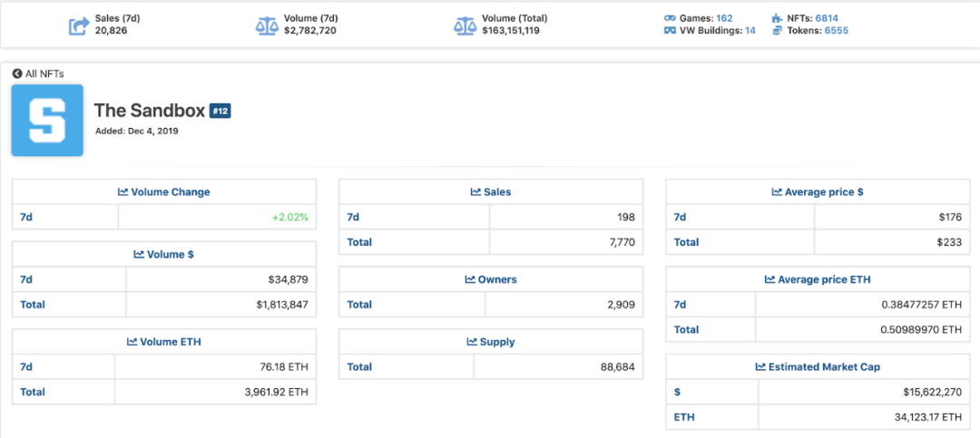The height and width of the screenshot is (438, 980).
Task: Click the Games controller icon
Action: point(670,18)
